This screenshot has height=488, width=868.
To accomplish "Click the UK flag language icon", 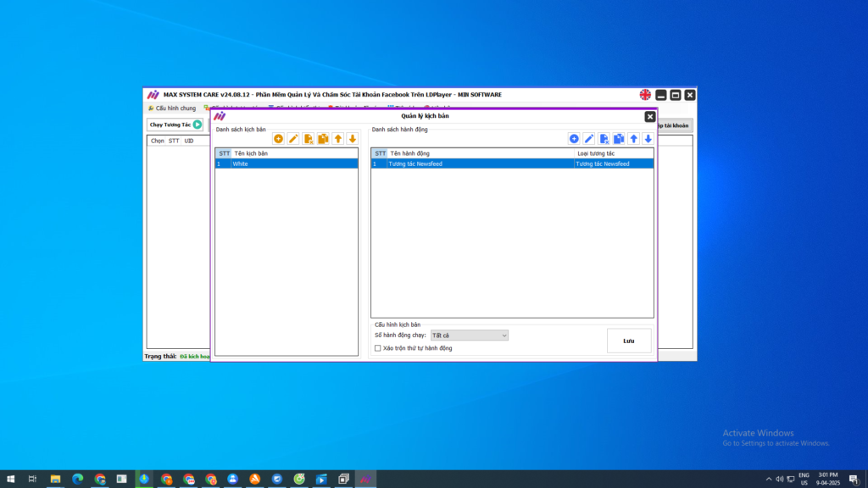I will click(x=646, y=95).
